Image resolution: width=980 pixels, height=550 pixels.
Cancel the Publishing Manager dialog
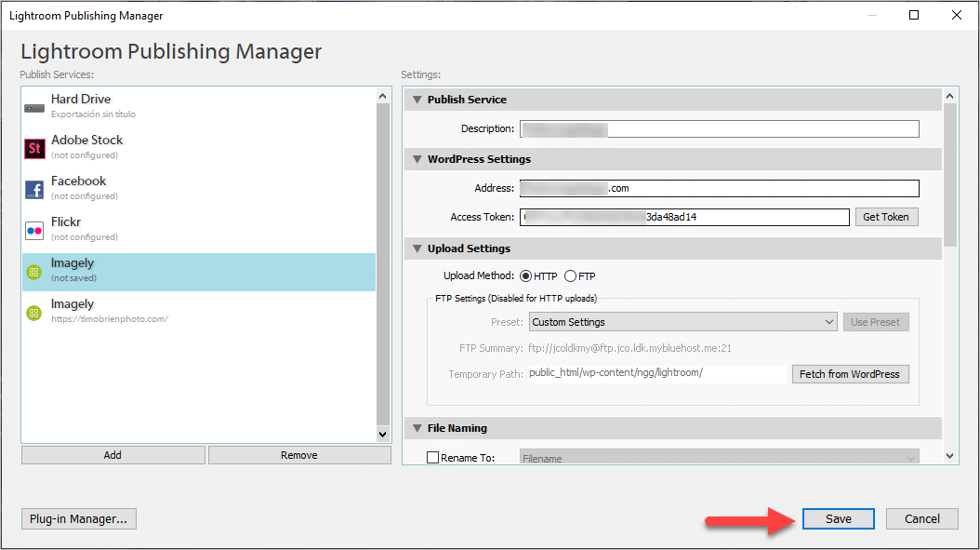click(x=921, y=518)
